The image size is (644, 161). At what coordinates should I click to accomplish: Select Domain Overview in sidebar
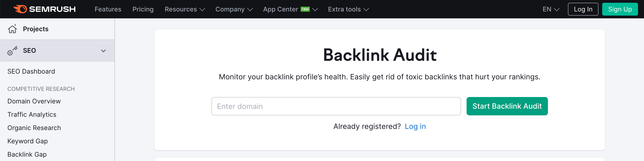(34, 101)
